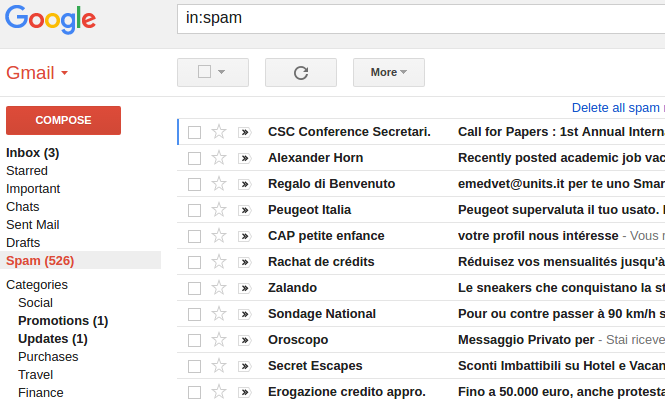Viewport: 665px width, 403px height.
Task: Click Delete all spam link
Action: click(x=618, y=108)
